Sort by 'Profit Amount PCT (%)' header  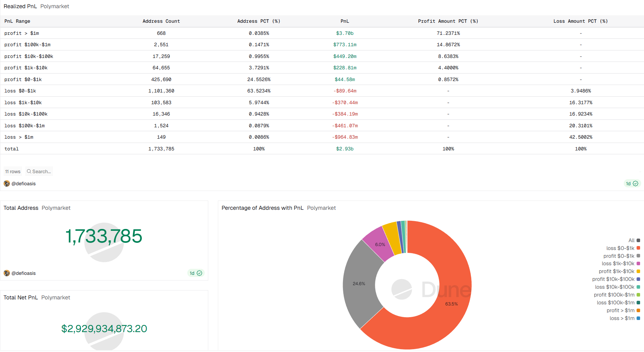tap(448, 21)
